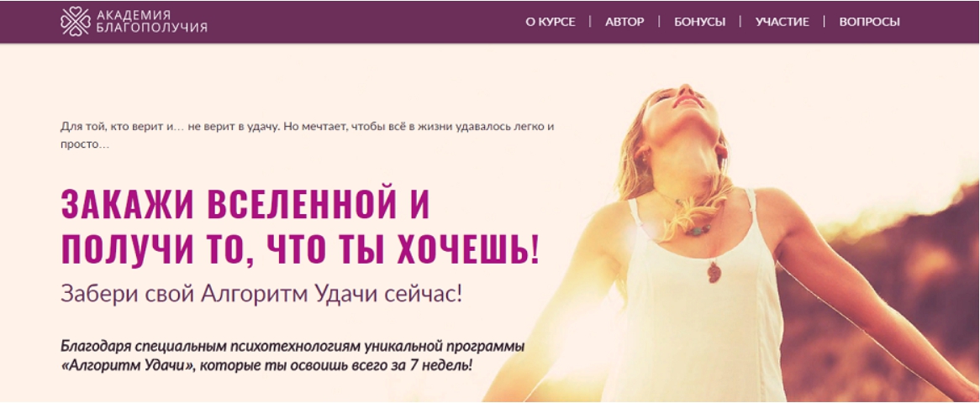Click the heart-shaped Academy logo icon
The width and height of the screenshot is (980, 403).
click(75, 21)
